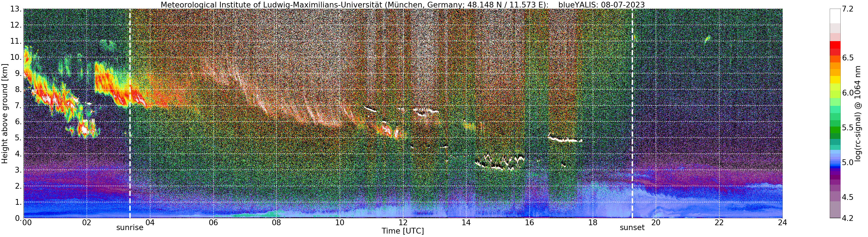
Task: Click the colorbar value '5.0'
Action: (x=848, y=163)
